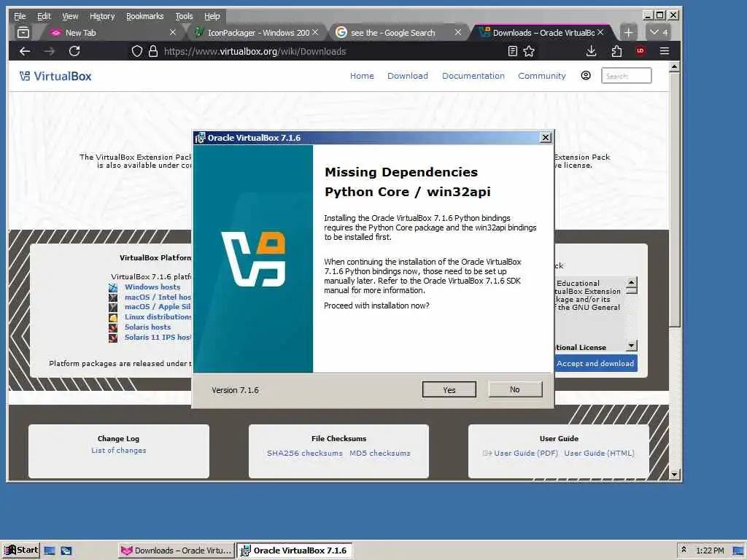Image resolution: width=747 pixels, height=560 pixels.
Task: Open the File menu
Action: coord(20,16)
